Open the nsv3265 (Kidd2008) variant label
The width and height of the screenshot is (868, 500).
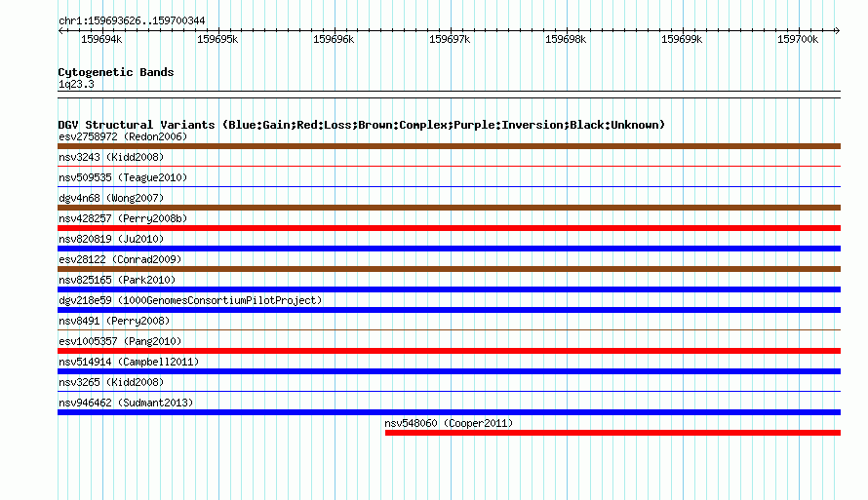tap(111, 382)
